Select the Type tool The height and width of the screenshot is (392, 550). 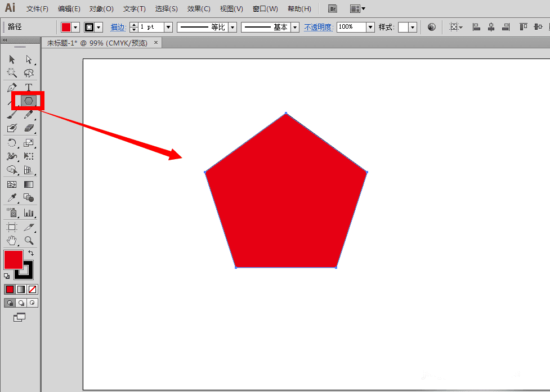[x=29, y=87]
